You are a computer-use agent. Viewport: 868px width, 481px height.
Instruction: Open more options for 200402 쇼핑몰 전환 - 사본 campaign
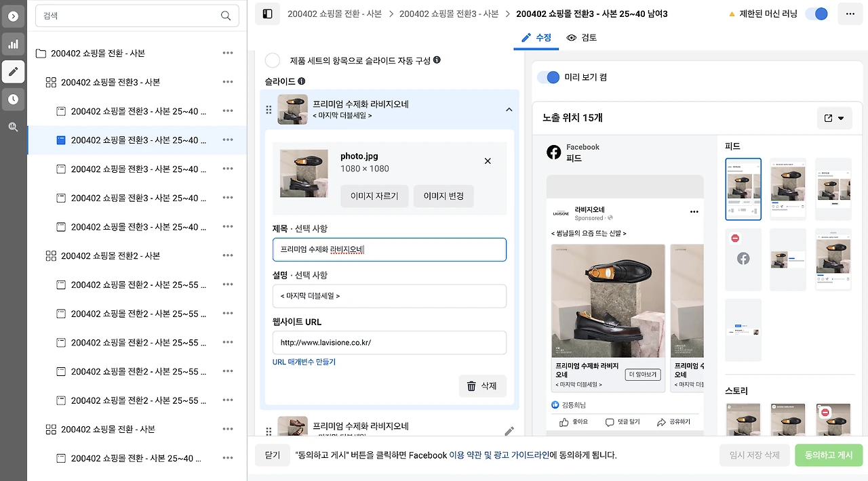tap(228, 53)
